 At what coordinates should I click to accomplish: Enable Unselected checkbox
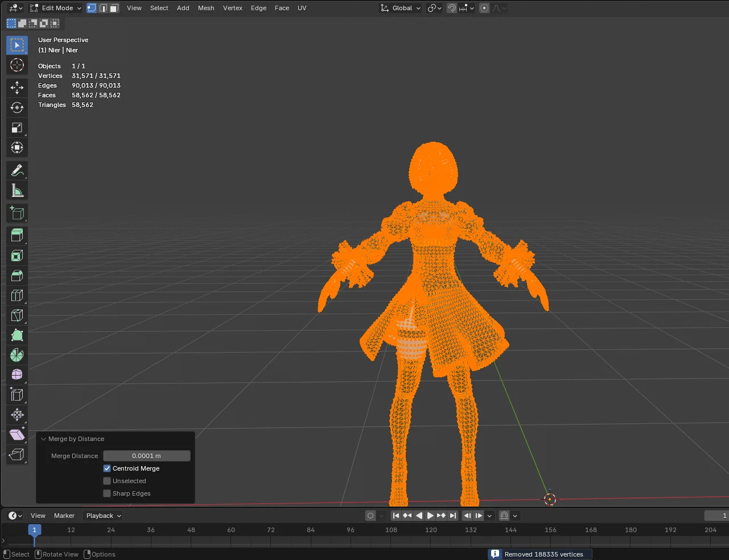[x=107, y=481]
